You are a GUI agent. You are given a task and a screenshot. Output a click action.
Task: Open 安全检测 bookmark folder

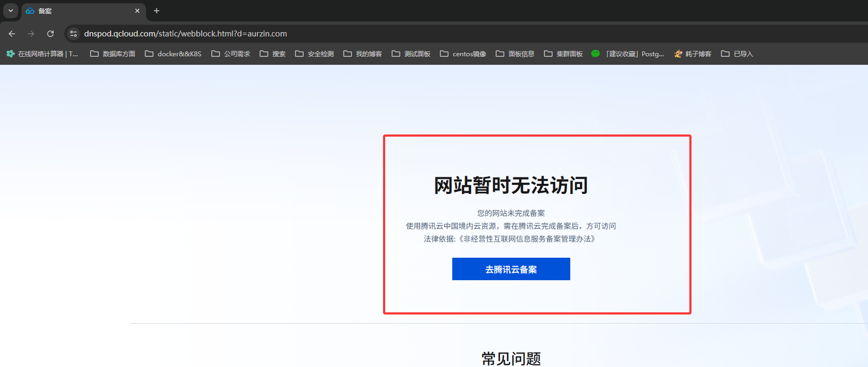pos(314,54)
